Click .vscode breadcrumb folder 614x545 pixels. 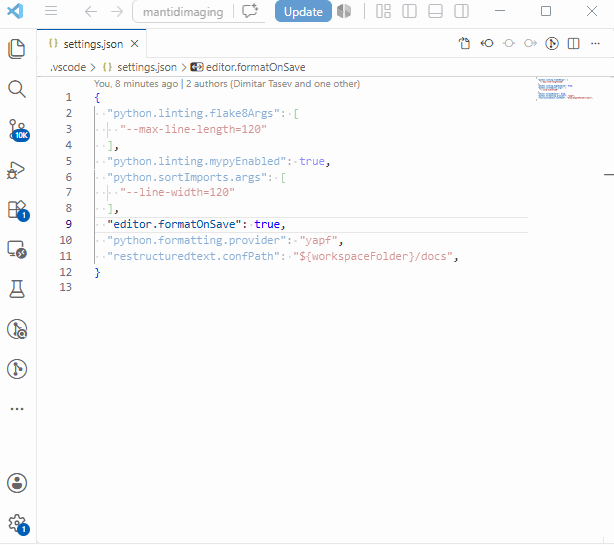[x=68, y=67]
